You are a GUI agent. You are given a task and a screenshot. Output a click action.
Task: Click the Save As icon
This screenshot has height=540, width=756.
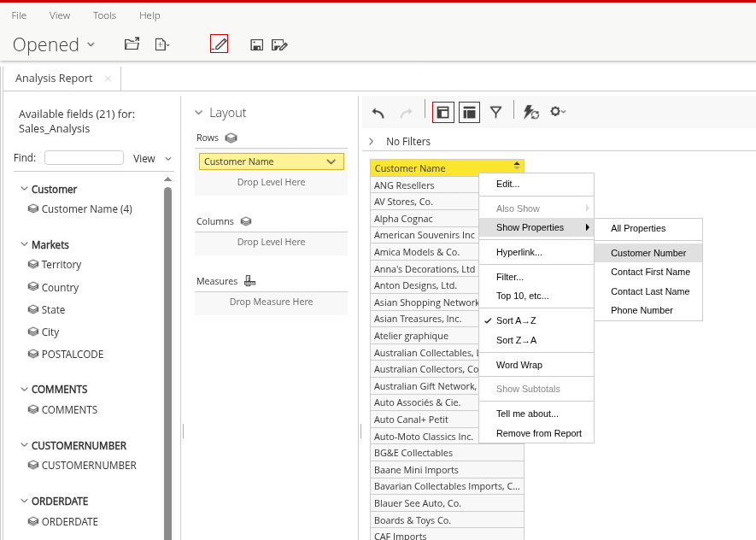(x=278, y=44)
